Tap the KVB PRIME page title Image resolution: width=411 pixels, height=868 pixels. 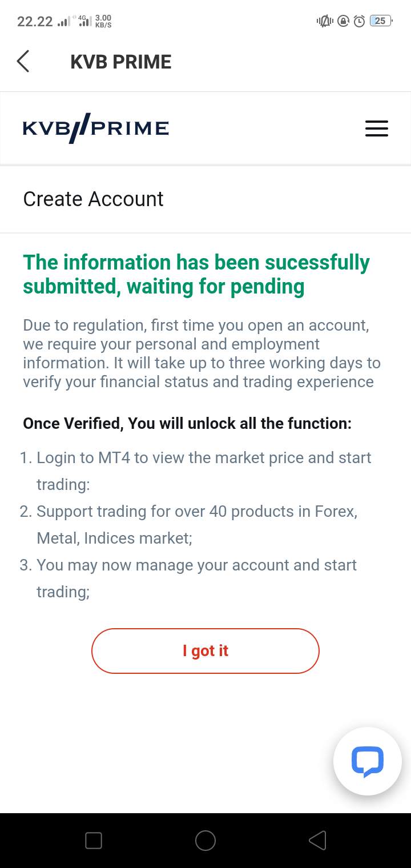point(121,62)
